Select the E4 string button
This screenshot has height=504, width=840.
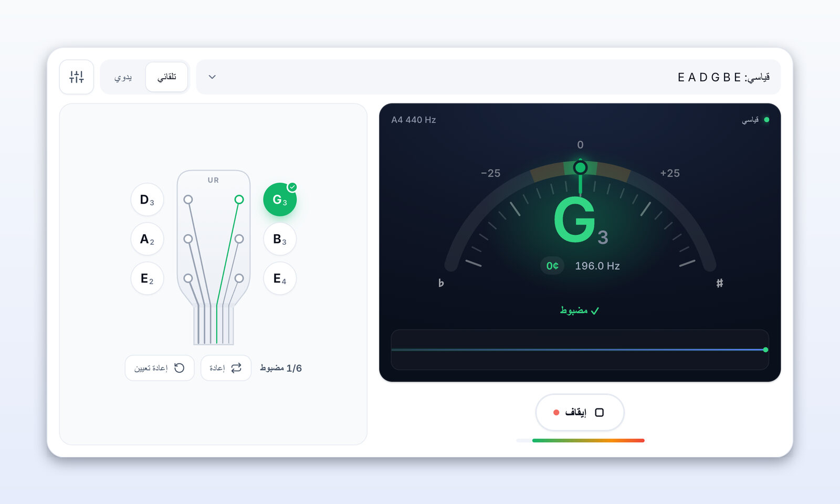tap(280, 278)
